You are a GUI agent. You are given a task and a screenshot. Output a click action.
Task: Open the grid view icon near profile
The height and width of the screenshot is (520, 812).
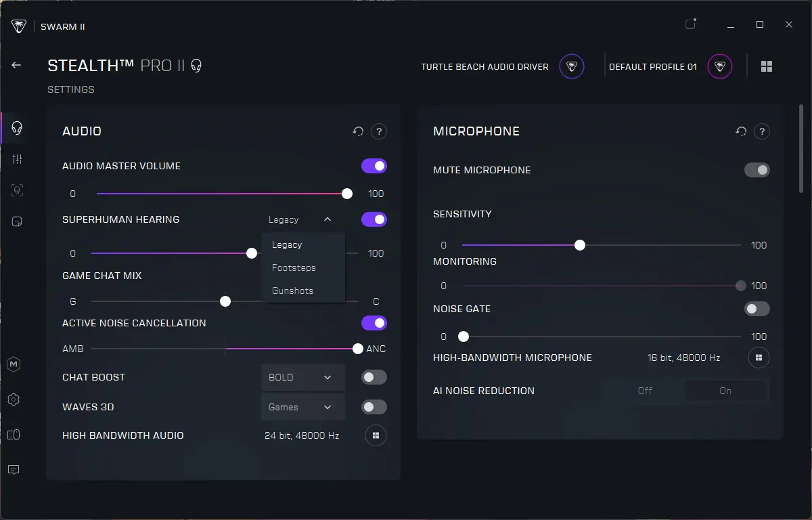pos(767,66)
